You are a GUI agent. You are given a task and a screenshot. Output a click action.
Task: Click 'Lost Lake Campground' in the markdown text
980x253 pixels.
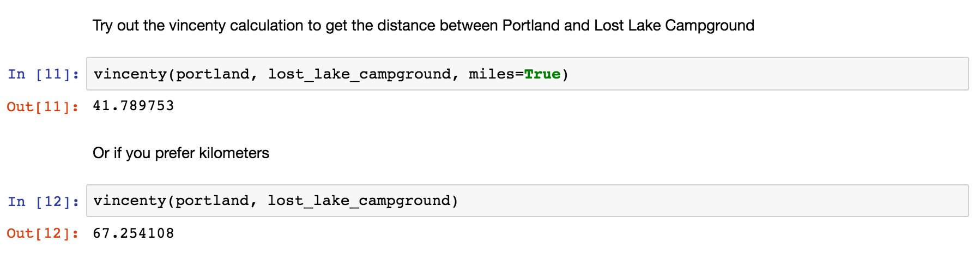point(674,26)
